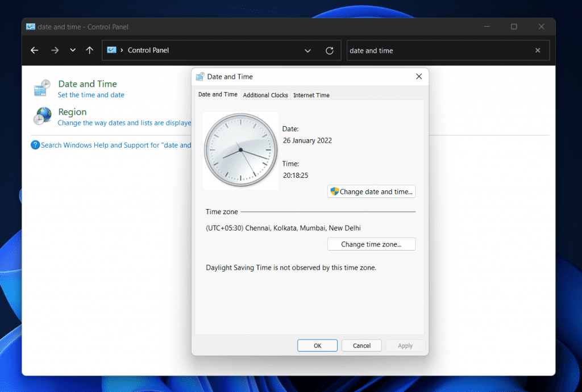
Task: Click the Control Panel icon in address bar
Action: 112,50
